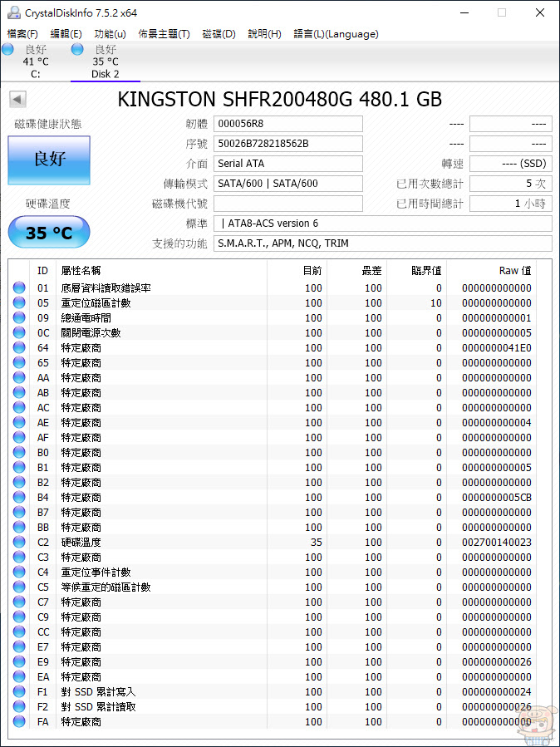Image resolution: width=560 pixels, height=747 pixels.
Task: Click the blue status orb for ID B2
Action: (19, 482)
